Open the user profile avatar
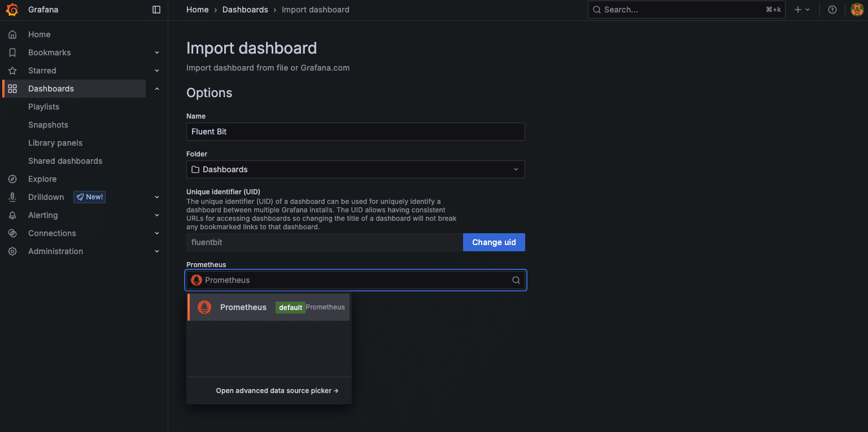This screenshot has width=868, height=432. coord(857,10)
